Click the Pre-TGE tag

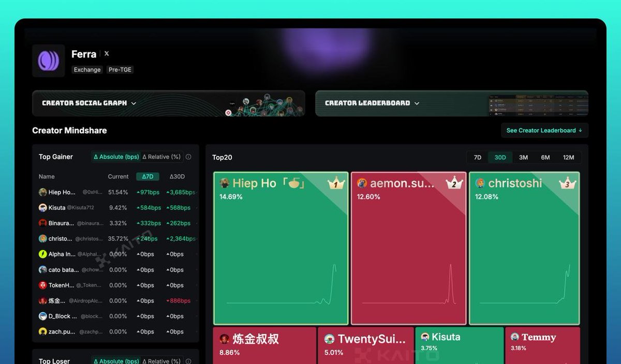(120, 70)
